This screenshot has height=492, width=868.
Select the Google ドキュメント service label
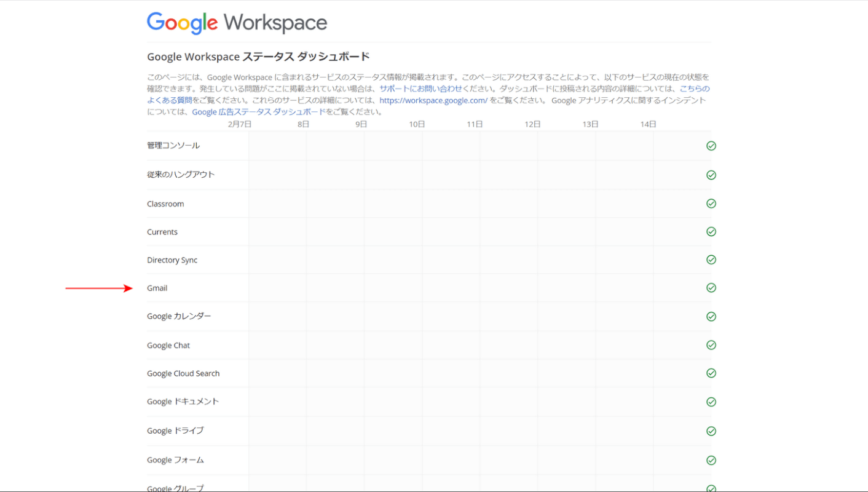(183, 402)
